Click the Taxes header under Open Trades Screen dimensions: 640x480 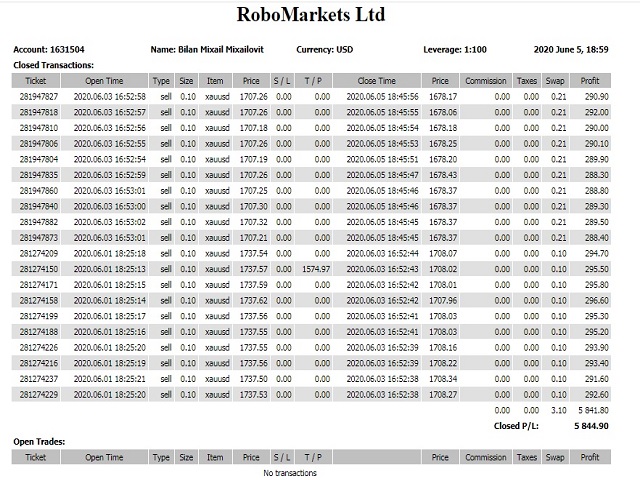[x=527, y=457]
